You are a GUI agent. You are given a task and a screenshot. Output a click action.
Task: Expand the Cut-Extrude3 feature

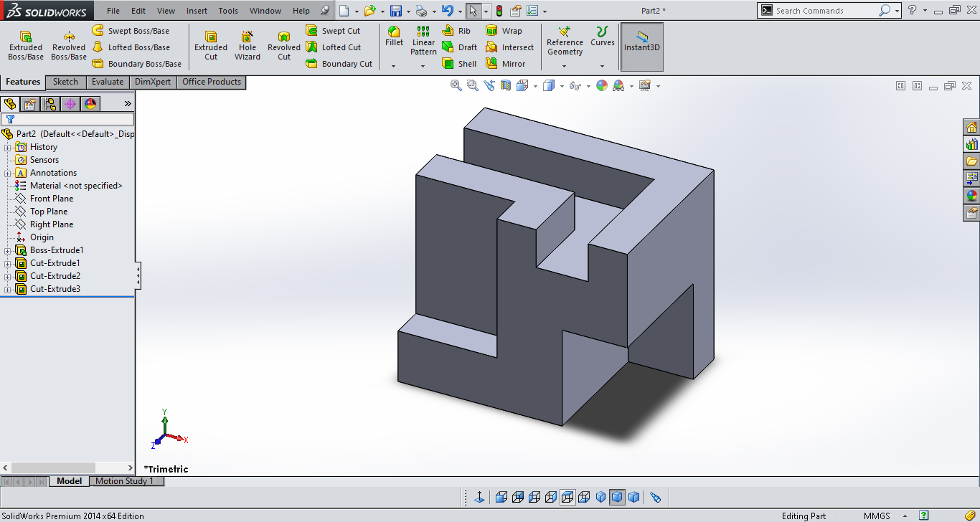(x=8, y=289)
